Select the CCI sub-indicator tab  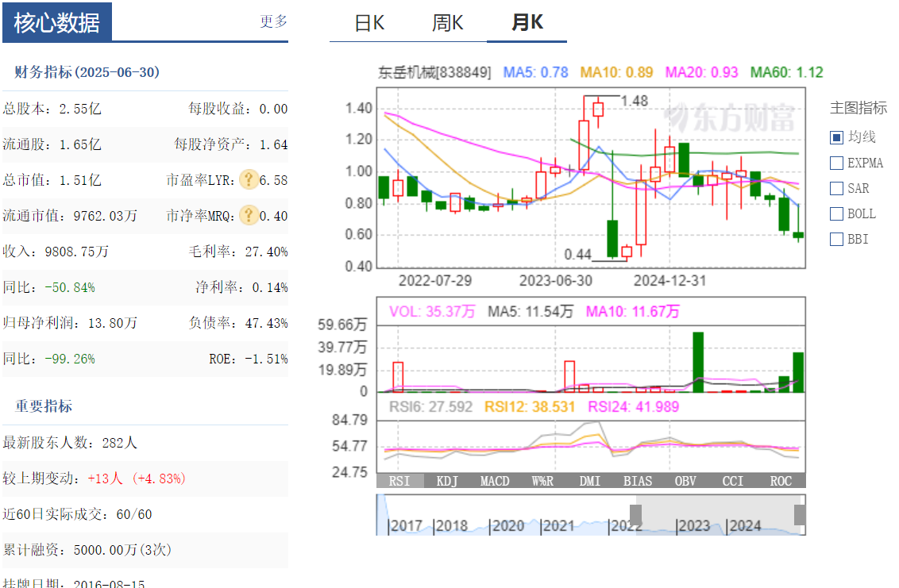pyautogui.click(x=733, y=481)
